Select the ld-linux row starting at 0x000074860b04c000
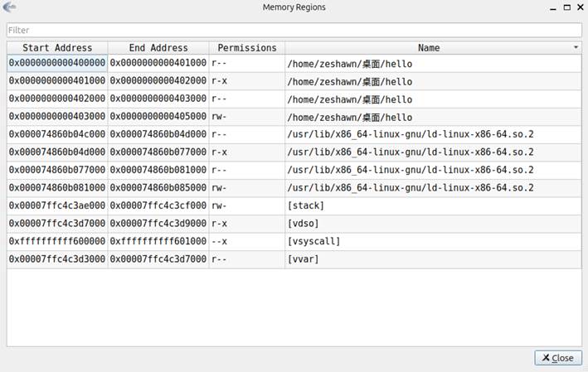The width and height of the screenshot is (588, 372). (x=294, y=134)
